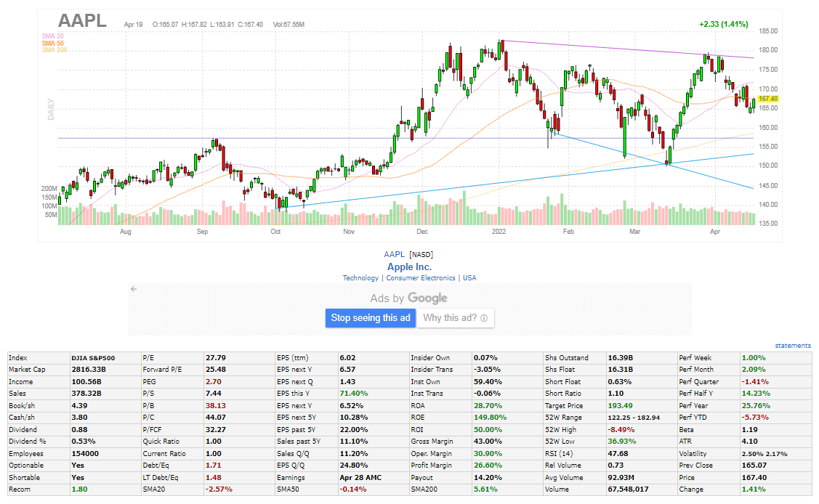Click the ROE value 149.80%
The width and height of the screenshot is (819, 504).
click(x=490, y=418)
